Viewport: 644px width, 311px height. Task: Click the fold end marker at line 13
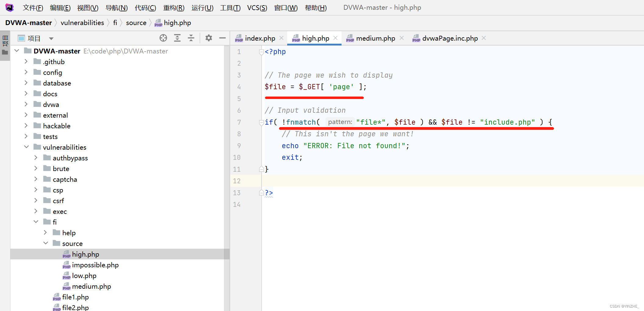tap(261, 192)
